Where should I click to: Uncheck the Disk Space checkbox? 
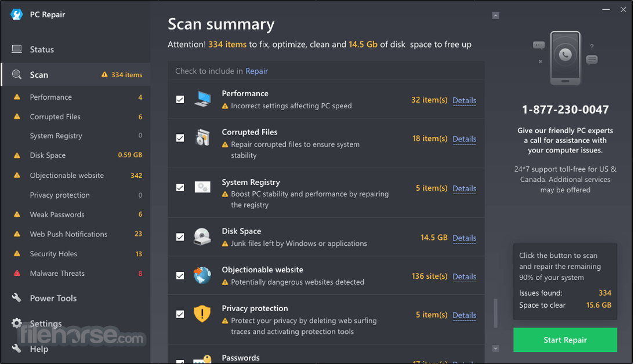180,236
